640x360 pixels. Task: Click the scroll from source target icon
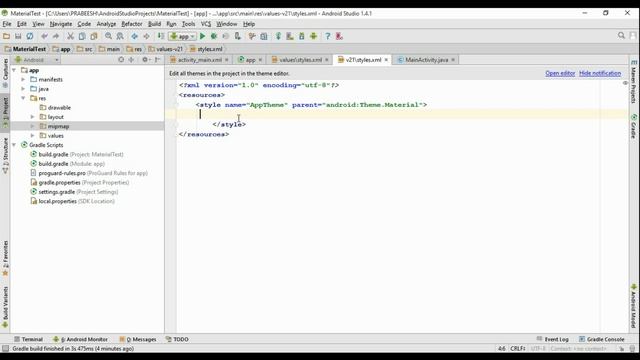[121, 60]
